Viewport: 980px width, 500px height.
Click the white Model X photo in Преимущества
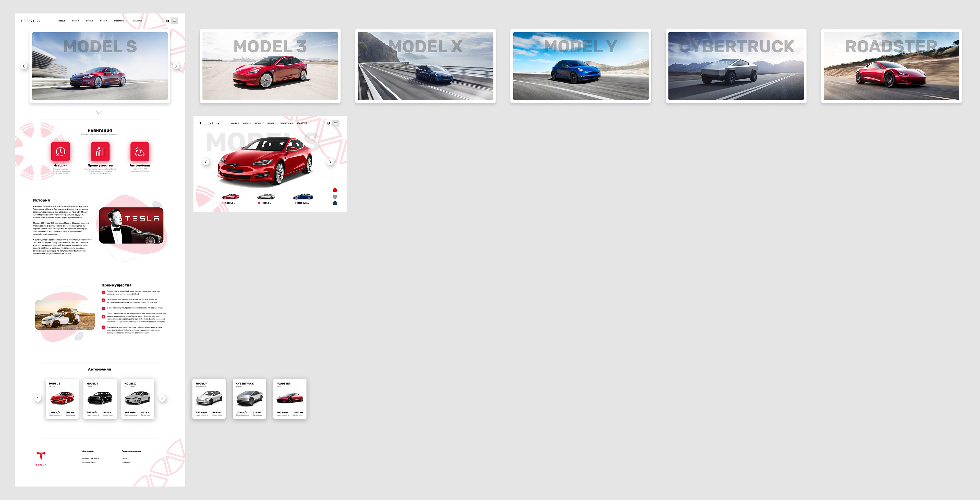tap(65, 315)
